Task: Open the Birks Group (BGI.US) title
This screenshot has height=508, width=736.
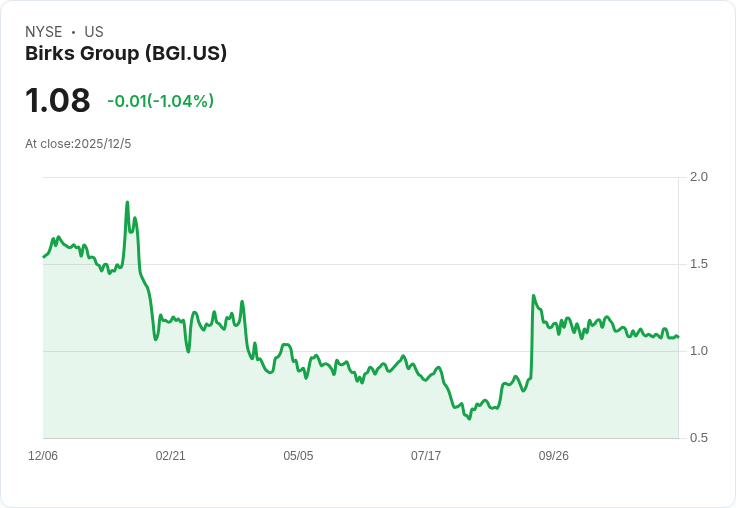Action: click(x=126, y=53)
